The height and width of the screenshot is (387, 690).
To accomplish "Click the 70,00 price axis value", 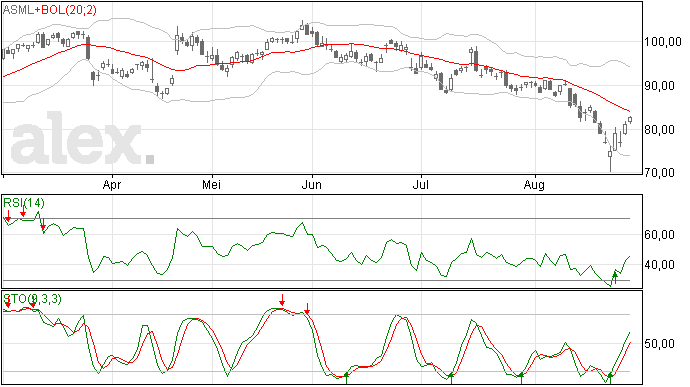I will click(659, 173).
